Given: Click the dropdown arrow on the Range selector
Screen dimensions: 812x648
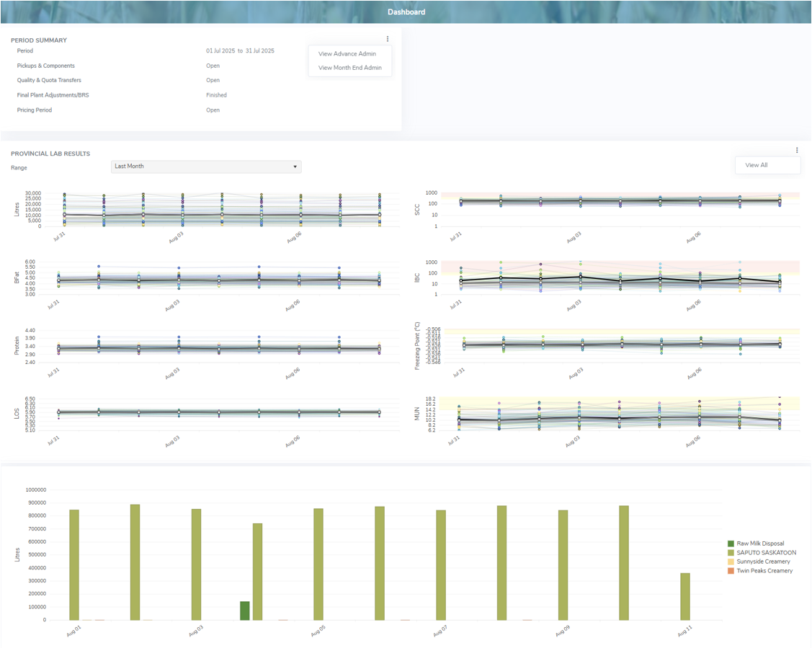Looking at the screenshot, I should coord(295,167).
